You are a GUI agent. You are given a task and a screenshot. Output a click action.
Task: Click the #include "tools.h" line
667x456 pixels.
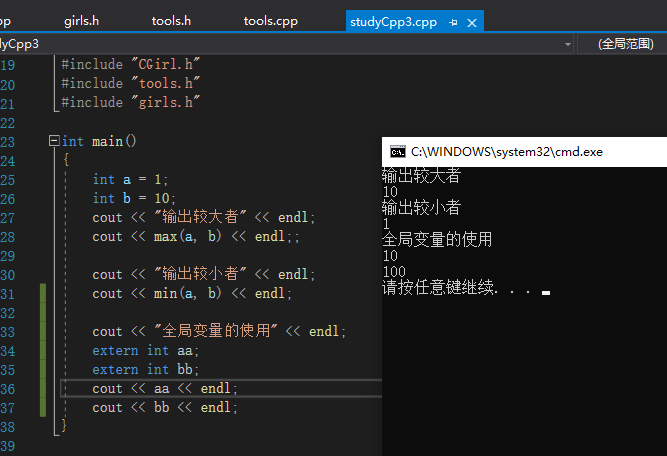point(131,83)
